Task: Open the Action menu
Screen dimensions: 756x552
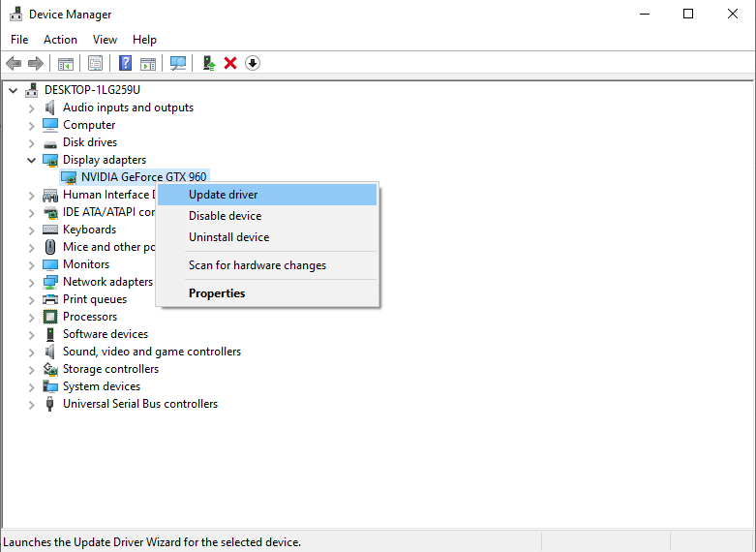Action: tap(60, 40)
